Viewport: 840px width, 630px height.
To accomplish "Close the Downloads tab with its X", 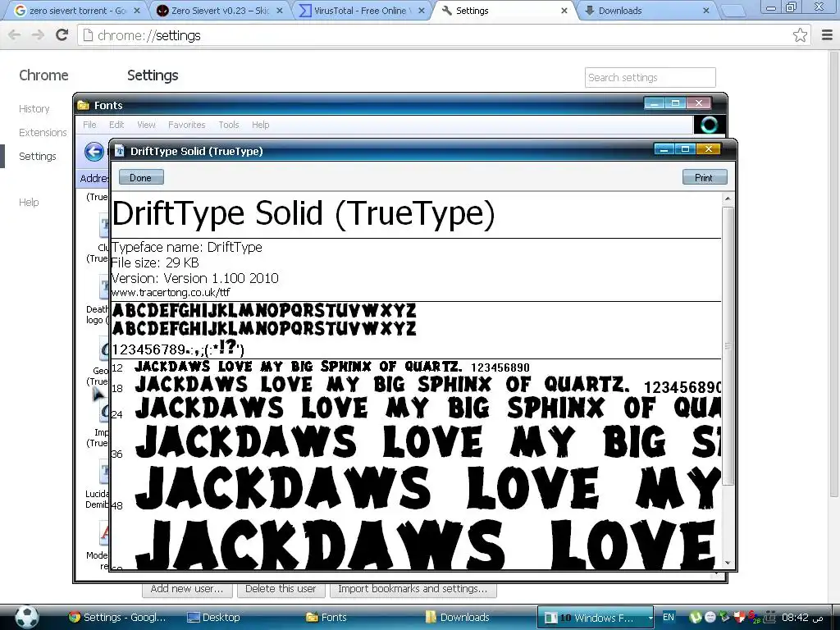I will 706,11.
